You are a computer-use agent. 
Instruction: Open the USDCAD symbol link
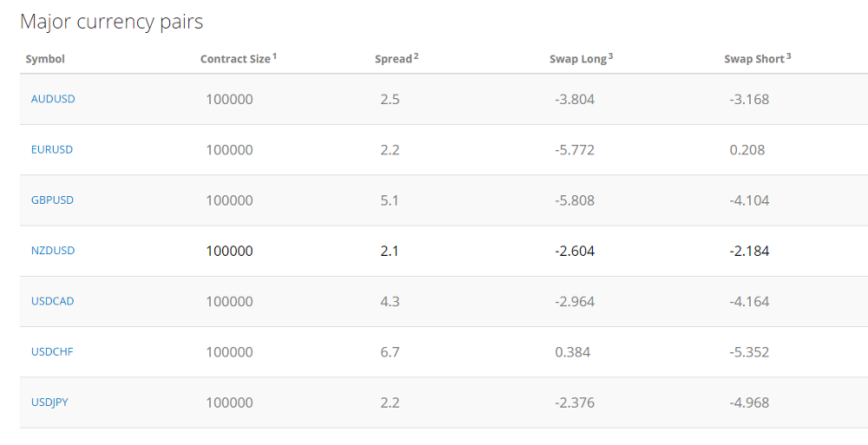pos(53,301)
